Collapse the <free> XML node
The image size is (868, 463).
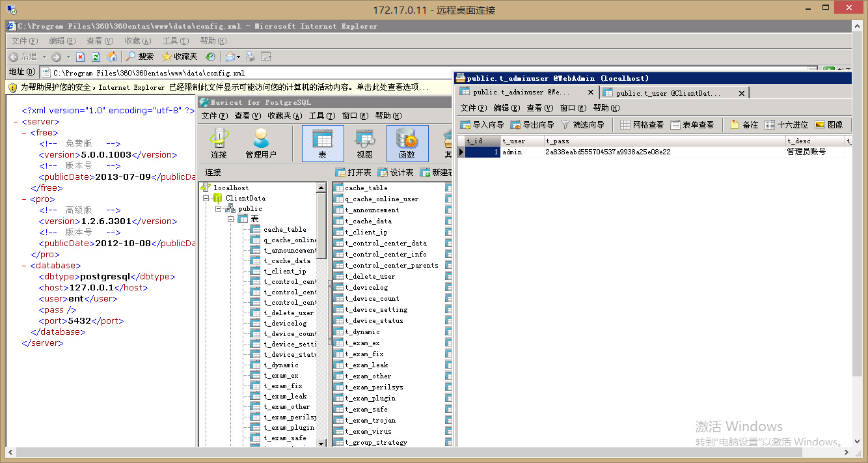(24, 133)
